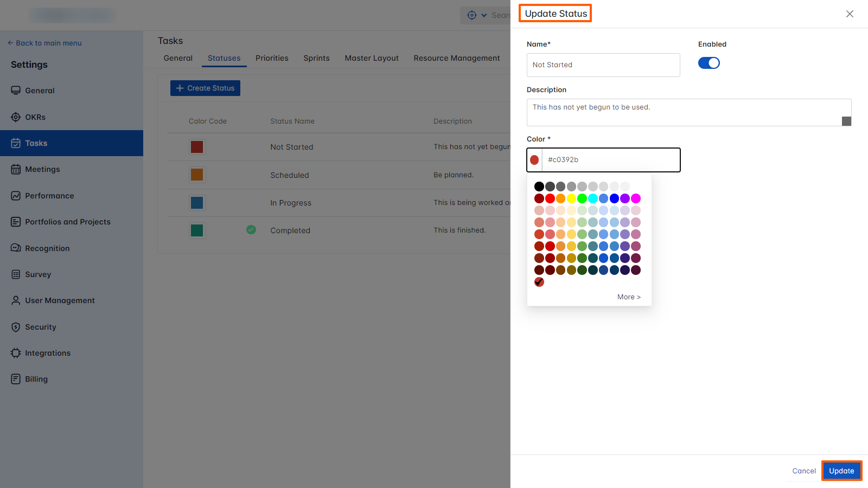868x488 pixels.
Task: Open the Sprints tab
Action: click(316, 58)
